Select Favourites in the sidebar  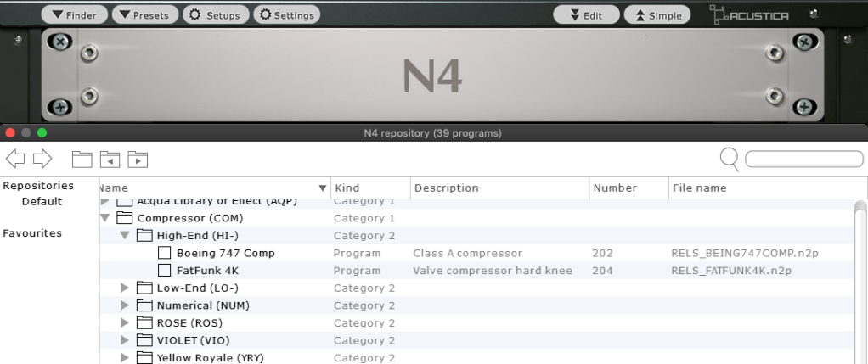tap(32, 232)
